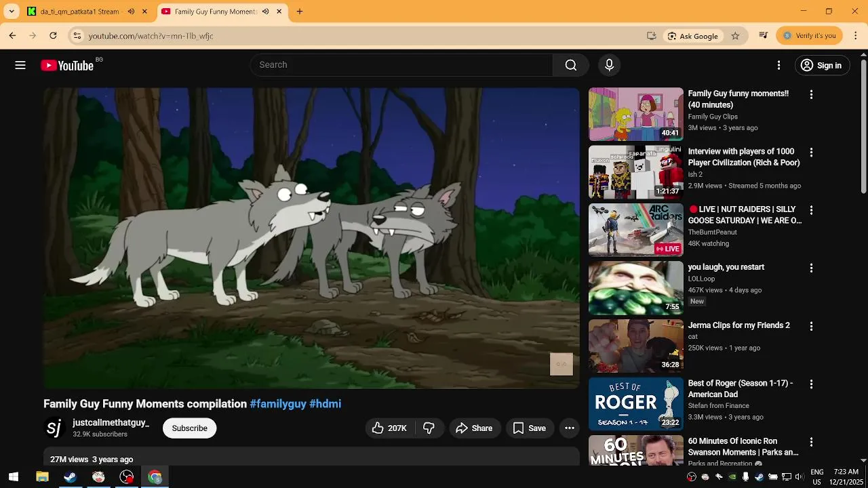Click the channel watermark in video corner
868x488 pixels.
click(x=561, y=364)
